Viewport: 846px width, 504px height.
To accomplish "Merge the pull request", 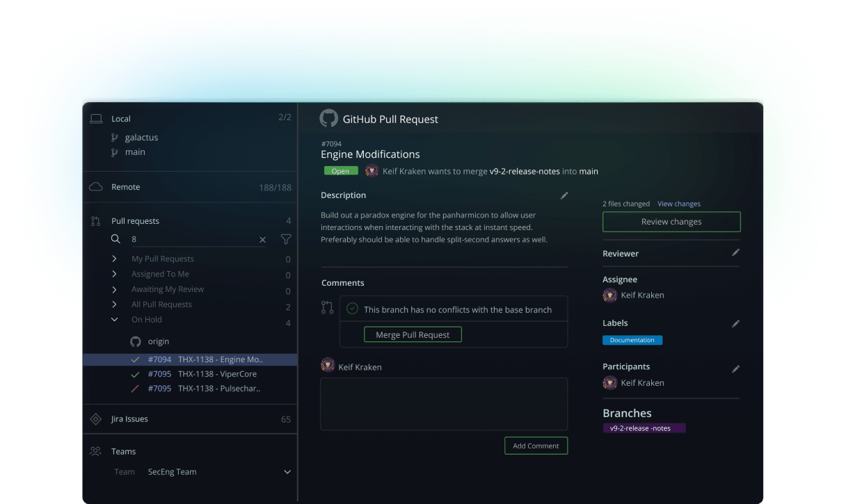I will (x=413, y=334).
